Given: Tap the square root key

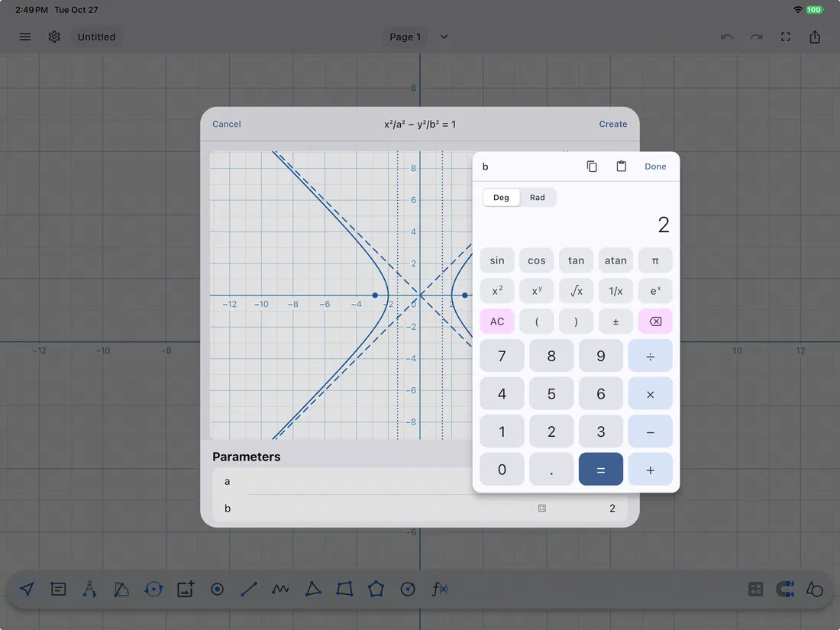Looking at the screenshot, I should pos(576,291).
